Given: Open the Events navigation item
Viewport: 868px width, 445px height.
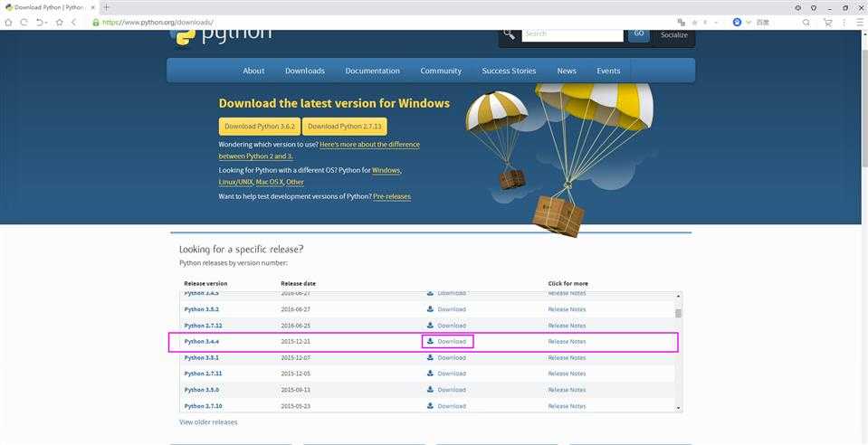Looking at the screenshot, I should pyautogui.click(x=608, y=71).
